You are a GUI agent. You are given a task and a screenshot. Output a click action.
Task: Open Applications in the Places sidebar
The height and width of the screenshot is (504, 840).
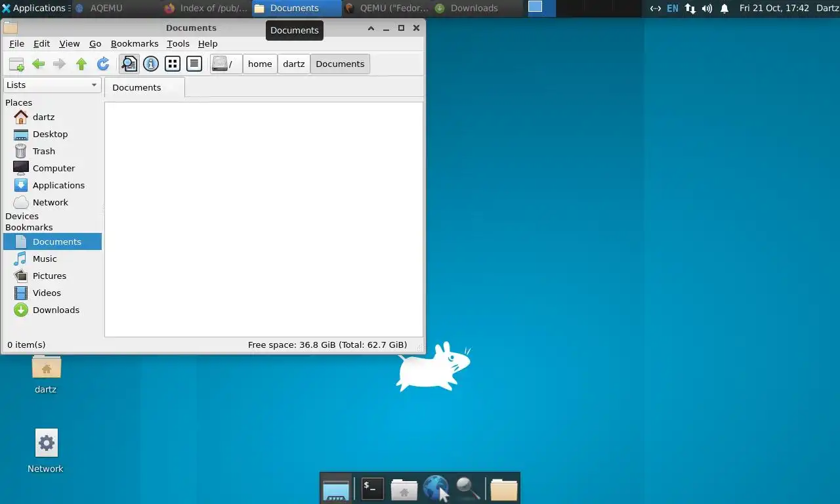pos(52,185)
